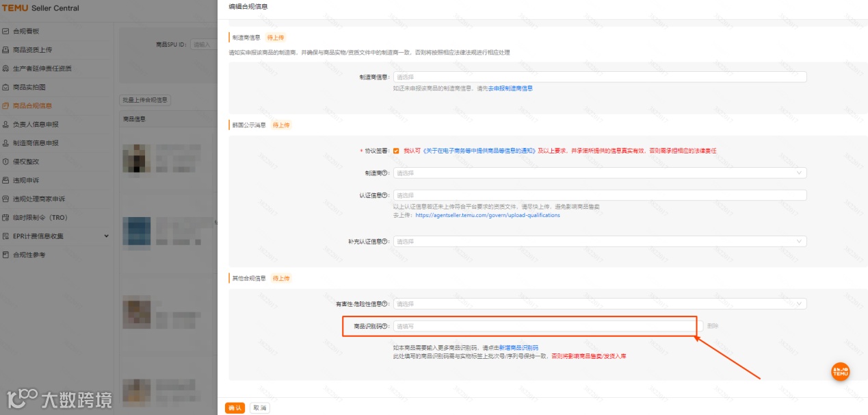Open the 有害性/危险性信息 dropdown
Image resolution: width=868 pixels, height=415 pixels.
coord(600,304)
